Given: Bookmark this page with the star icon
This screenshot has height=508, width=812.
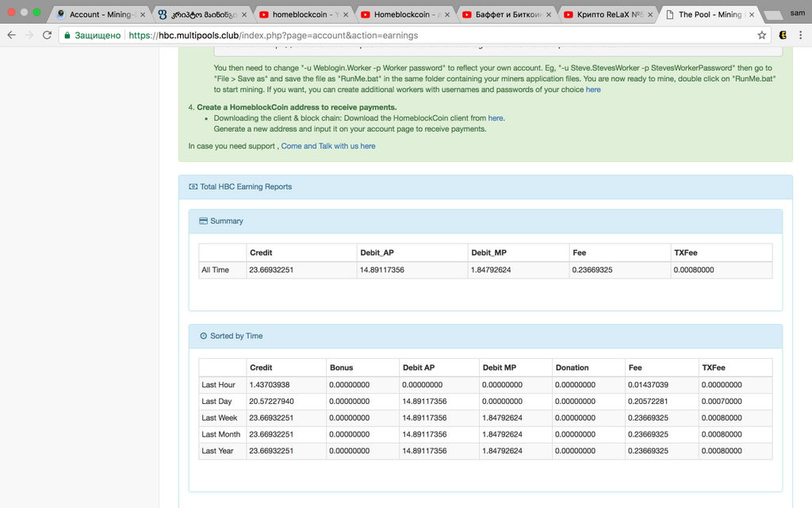Looking at the screenshot, I should coord(762,35).
